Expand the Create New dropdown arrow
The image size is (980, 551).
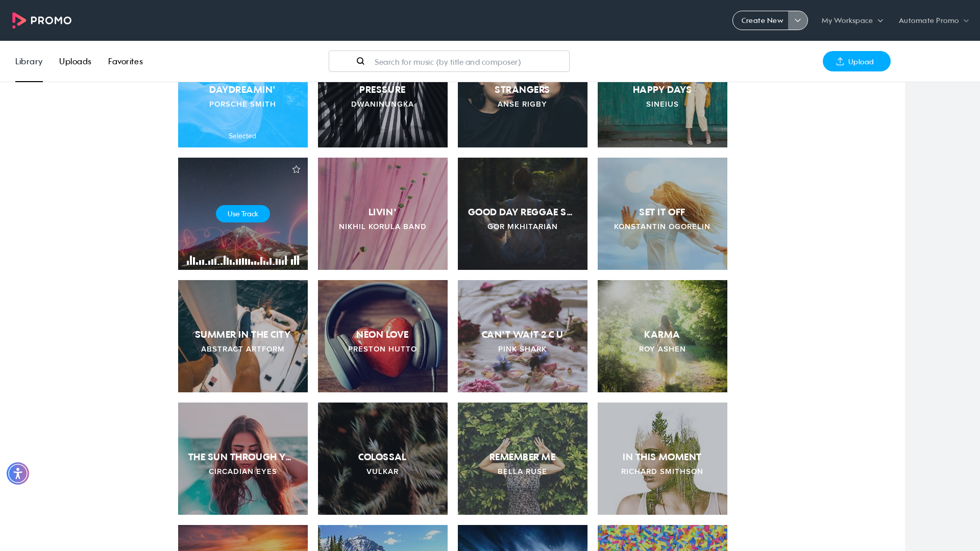coord(798,20)
